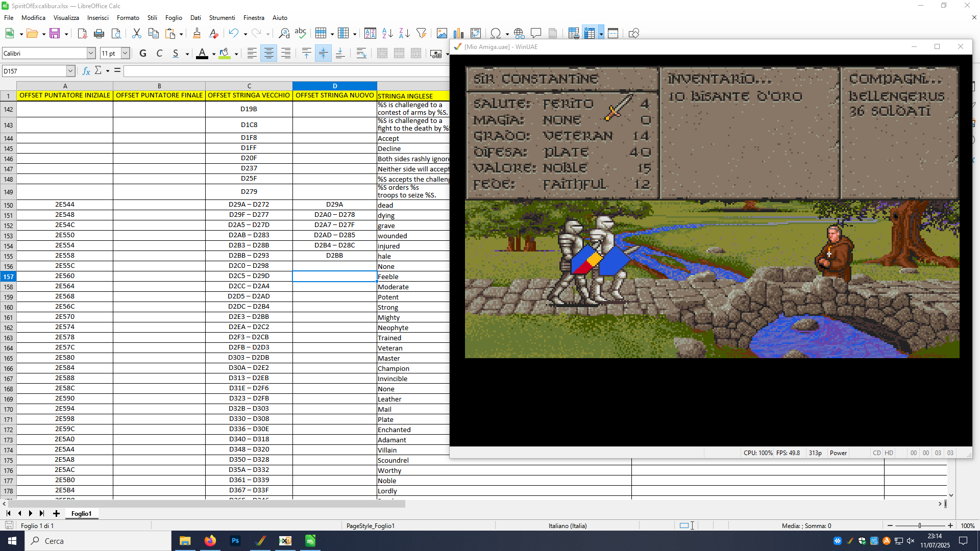Apply the yellow-green background highlight color
Image resolution: width=980 pixels, height=551 pixels.
pyautogui.click(x=225, y=54)
